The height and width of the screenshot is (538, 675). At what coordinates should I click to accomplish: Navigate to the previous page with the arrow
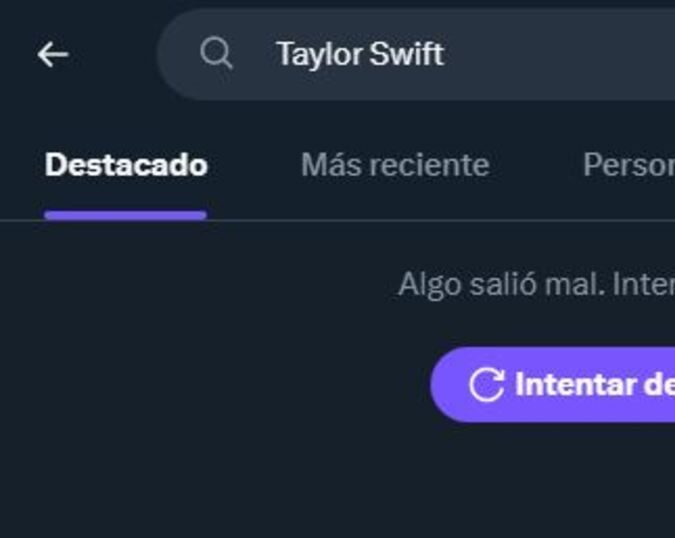[53, 55]
